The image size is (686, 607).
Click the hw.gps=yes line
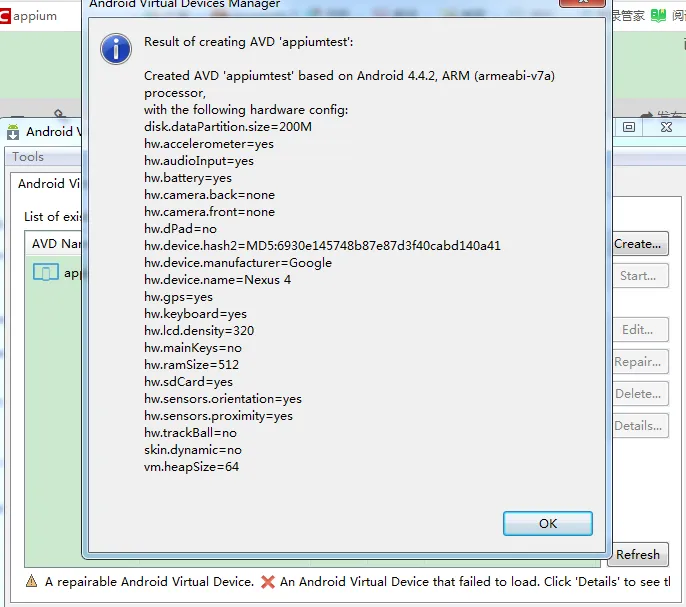click(x=178, y=297)
